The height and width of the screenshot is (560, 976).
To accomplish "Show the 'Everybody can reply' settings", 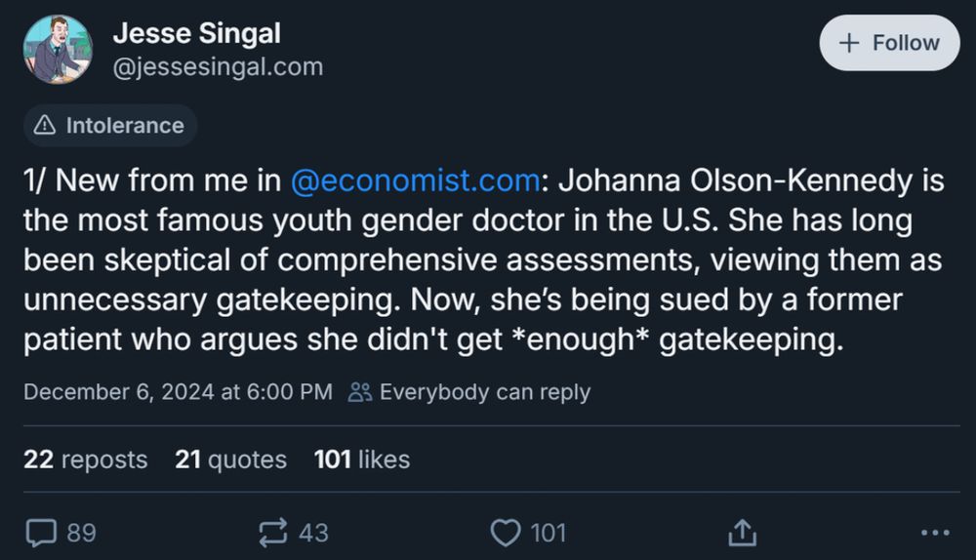I will click(x=484, y=392).
